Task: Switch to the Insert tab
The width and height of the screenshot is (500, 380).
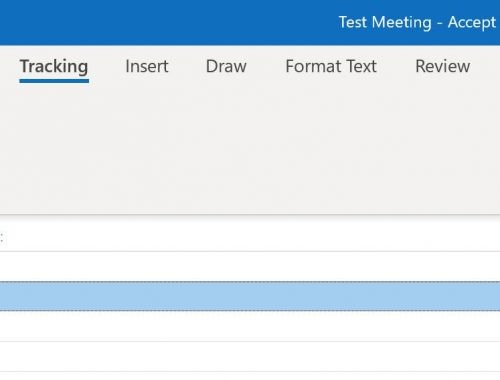Action: pos(147,66)
